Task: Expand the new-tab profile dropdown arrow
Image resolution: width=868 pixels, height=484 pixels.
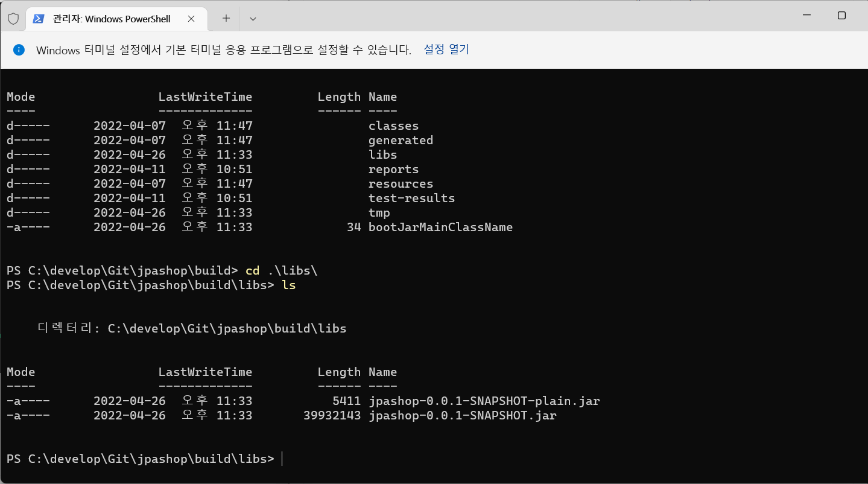Action: pyautogui.click(x=253, y=19)
